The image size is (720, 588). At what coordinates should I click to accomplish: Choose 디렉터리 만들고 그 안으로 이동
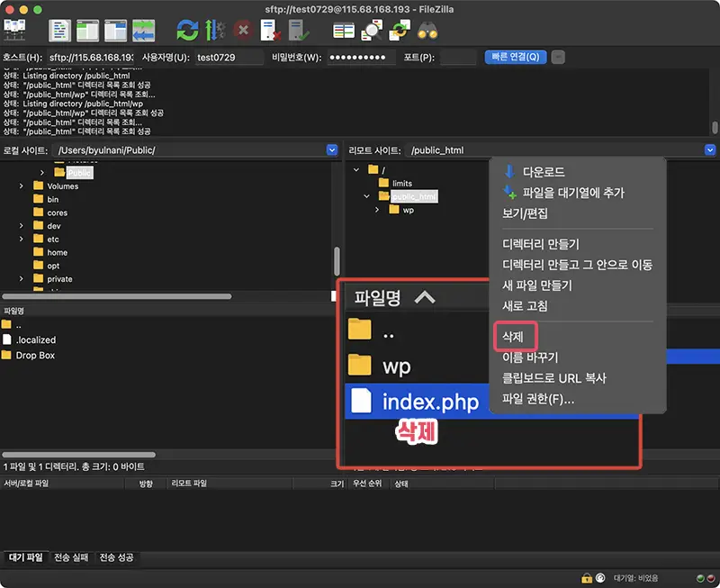pos(577,265)
